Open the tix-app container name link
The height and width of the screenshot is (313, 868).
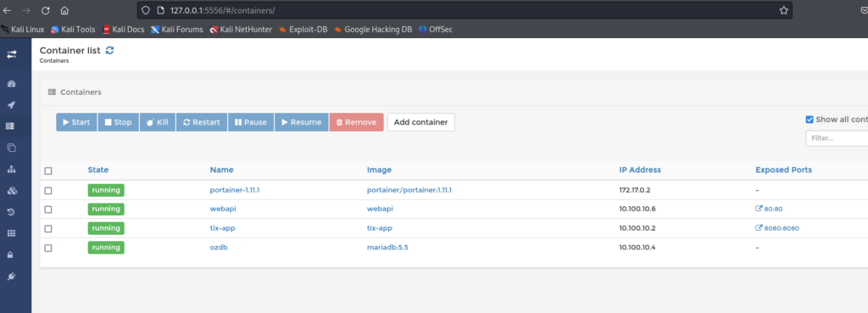(224, 228)
